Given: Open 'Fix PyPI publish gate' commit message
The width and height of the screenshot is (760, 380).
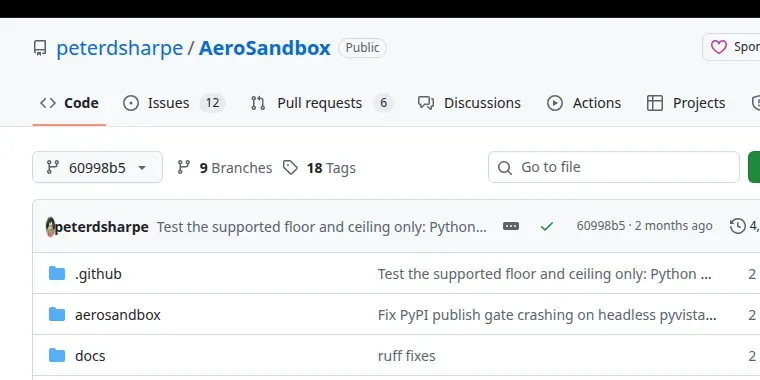Looking at the screenshot, I should [547, 315].
